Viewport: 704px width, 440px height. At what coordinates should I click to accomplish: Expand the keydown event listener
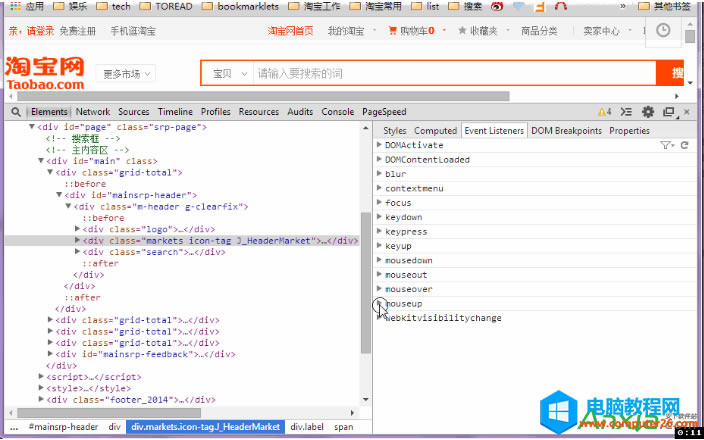pos(380,217)
